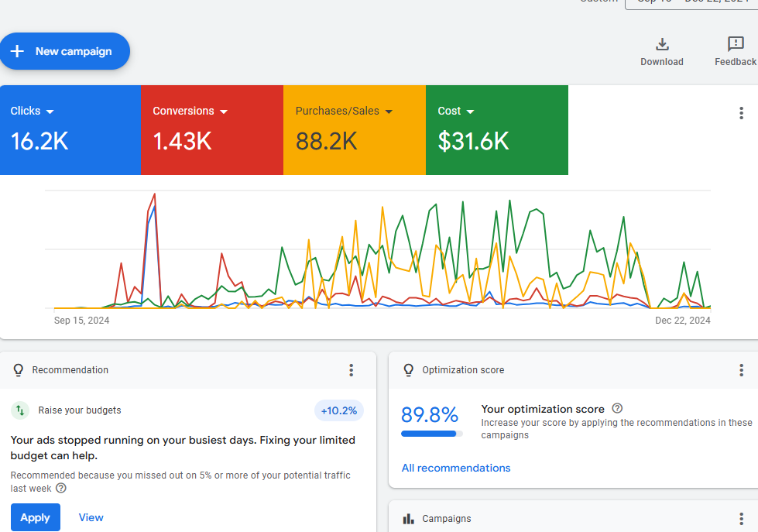758x532 pixels.
Task: Click the Raise your budgets arrows icon
Action: click(20, 410)
